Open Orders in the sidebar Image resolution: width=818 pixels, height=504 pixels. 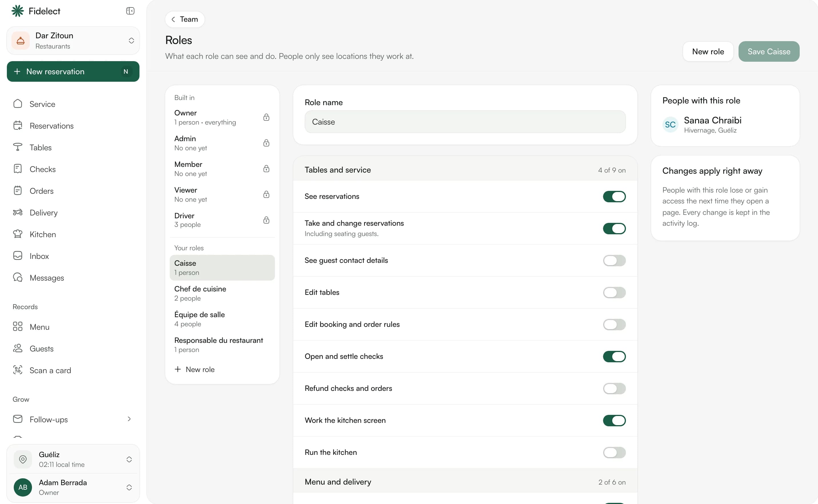pos(73,191)
